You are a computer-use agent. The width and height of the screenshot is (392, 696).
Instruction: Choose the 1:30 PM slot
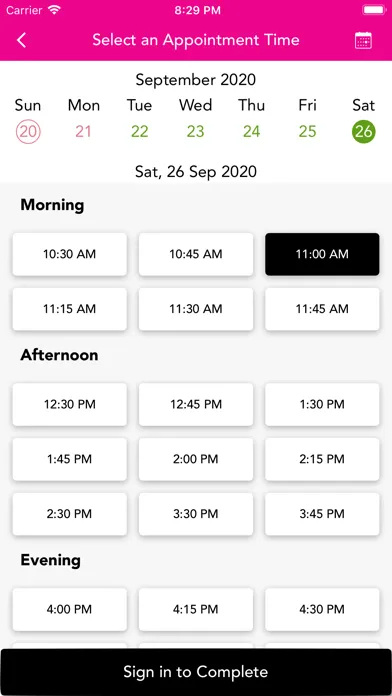pos(322,404)
